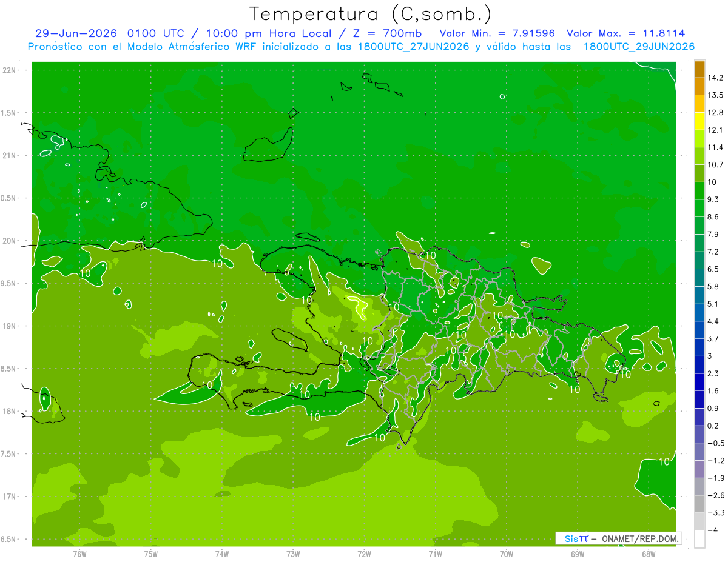The image size is (728, 562).
Task: Click the '21N' latitude label
Action: pos(10,156)
